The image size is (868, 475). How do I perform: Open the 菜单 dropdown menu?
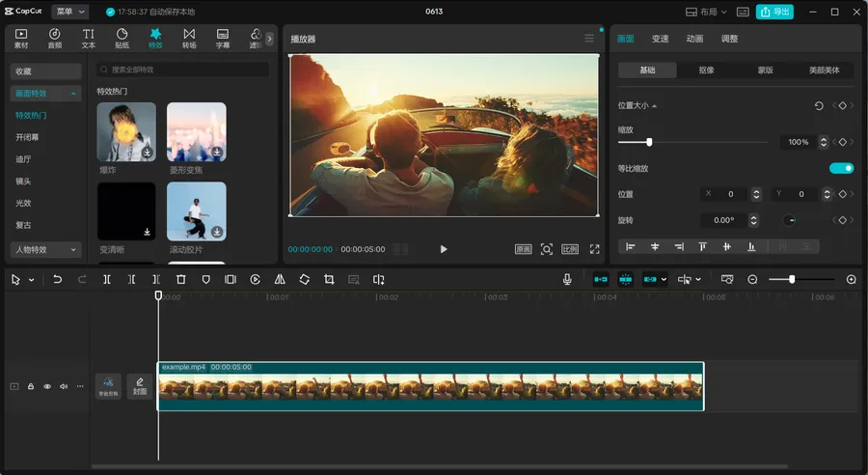click(x=69, y=12)
